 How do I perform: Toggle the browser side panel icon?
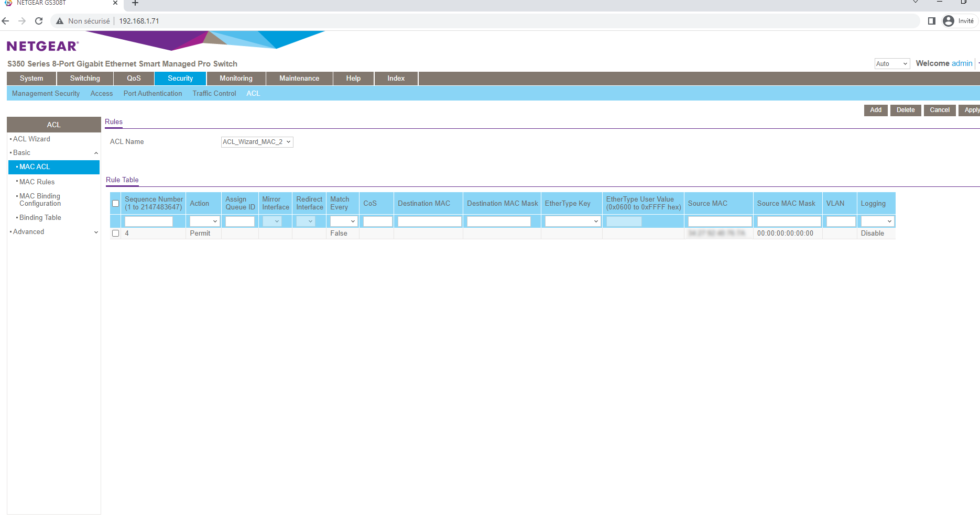click(x=931, y=21)
